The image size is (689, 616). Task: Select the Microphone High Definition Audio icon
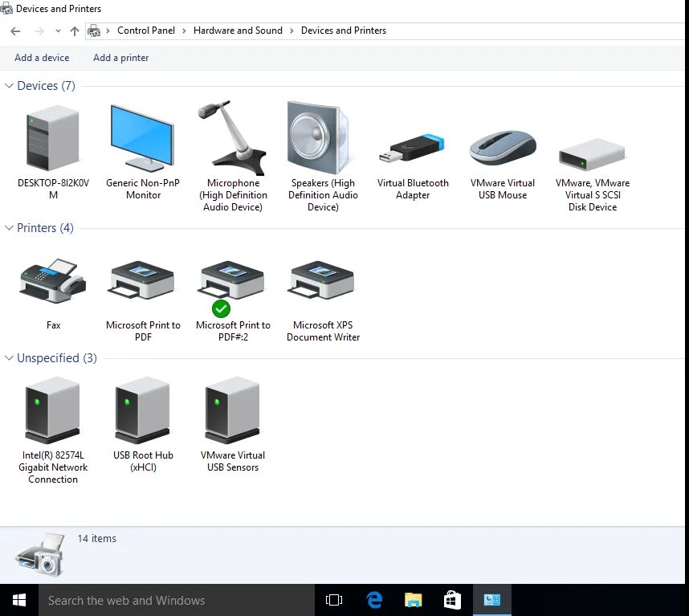pyautogui.click(x=232, y=138)
